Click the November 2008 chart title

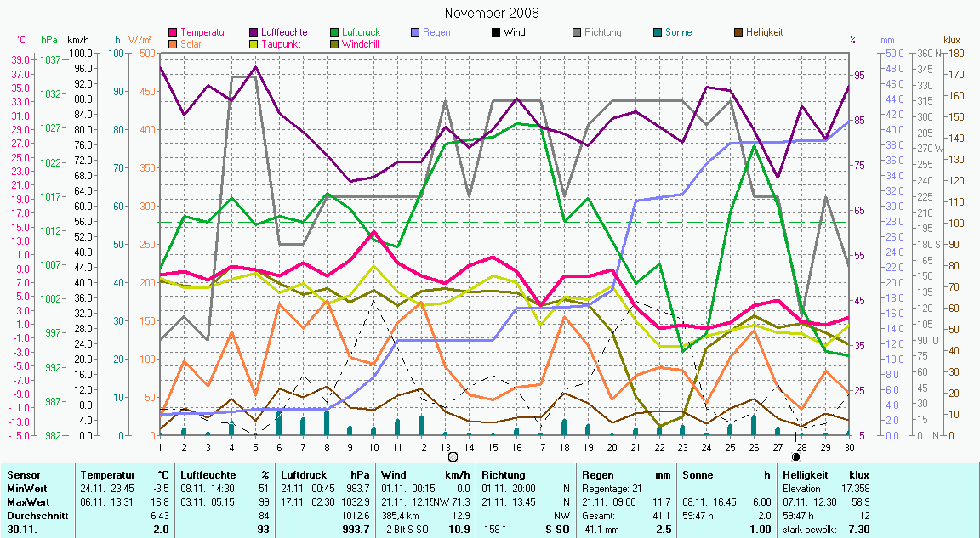coord(491,13)
